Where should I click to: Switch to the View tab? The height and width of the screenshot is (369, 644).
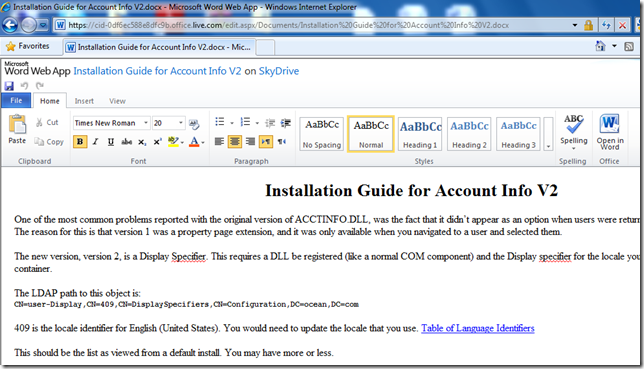(x=117, y=101)
